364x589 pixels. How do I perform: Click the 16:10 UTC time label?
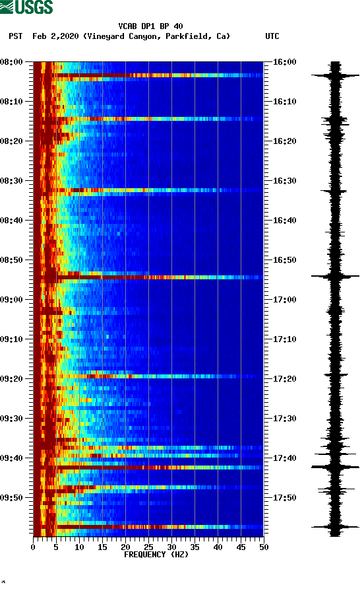pyautogui.click(x=284, y=102)
